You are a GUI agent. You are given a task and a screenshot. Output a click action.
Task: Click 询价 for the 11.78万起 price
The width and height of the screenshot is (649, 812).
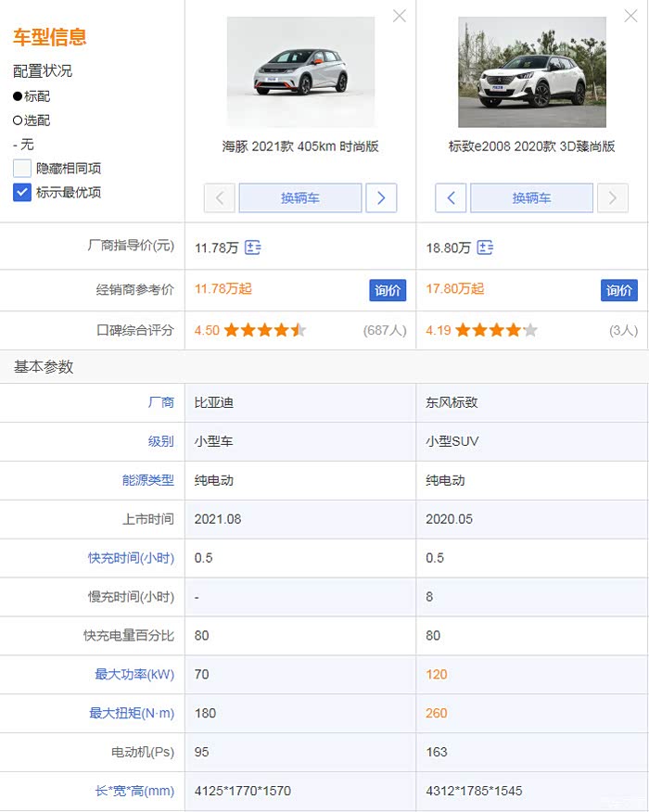click(388, 290)
